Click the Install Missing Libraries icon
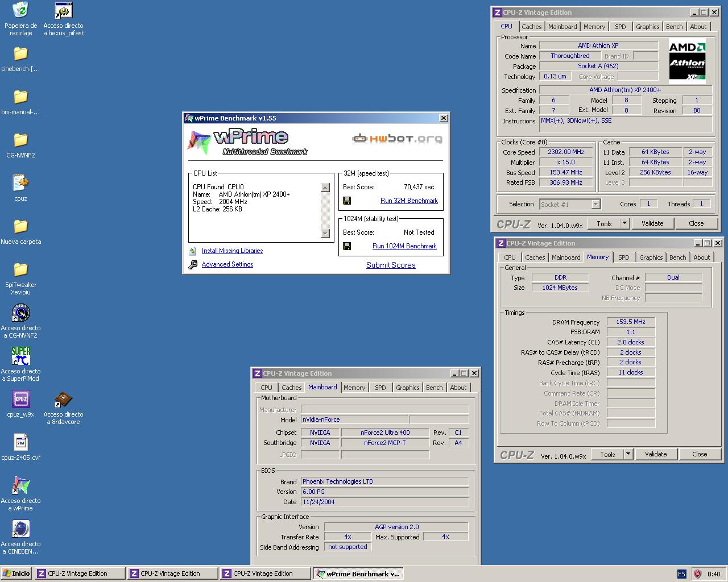The width and height of the screenshot is (728, 582). (193, 251)
